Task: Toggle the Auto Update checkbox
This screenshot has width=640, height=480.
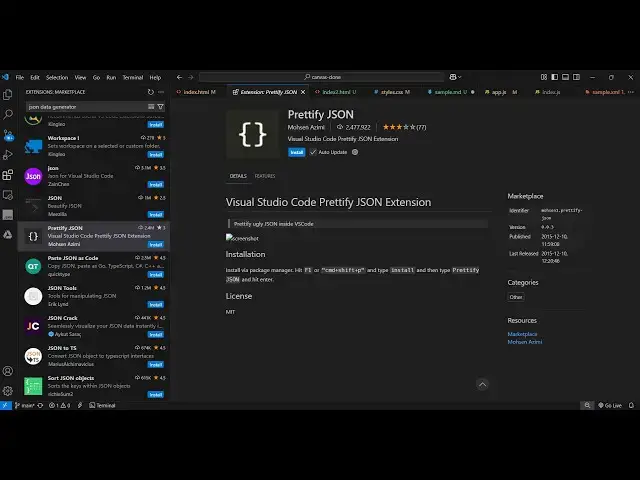Action: coord(313,152)
